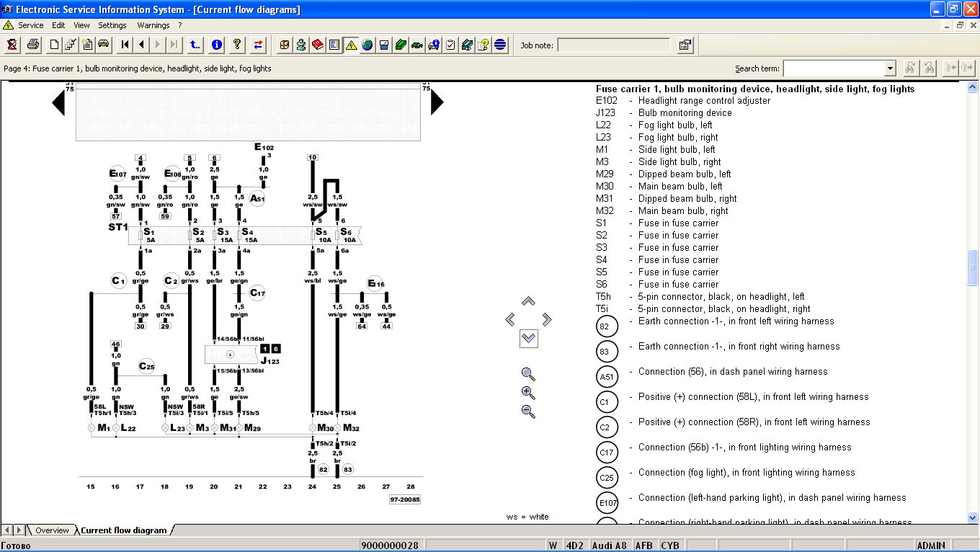Open the Settings menu
Screen dimensions: 980x552
tap(112, 25)
